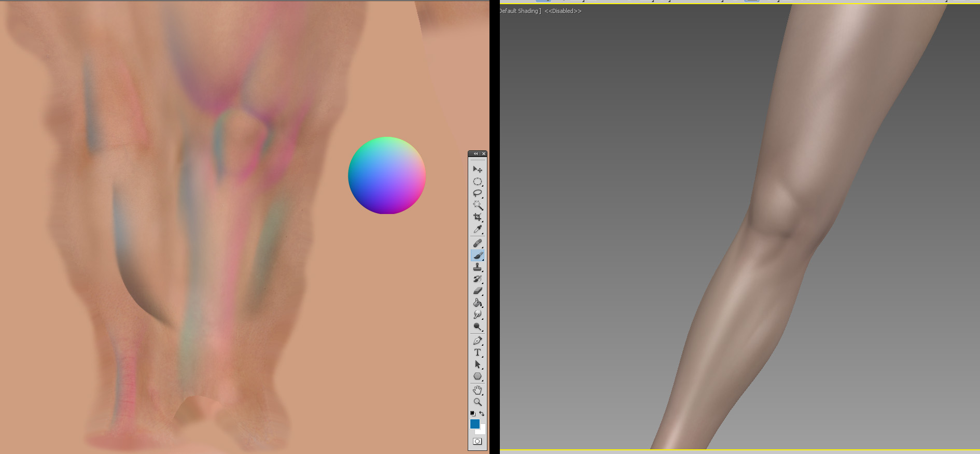Click the <<Disabled>> viewport label
Viewport: 980px width, 454px height.
[x=563, y=11]
